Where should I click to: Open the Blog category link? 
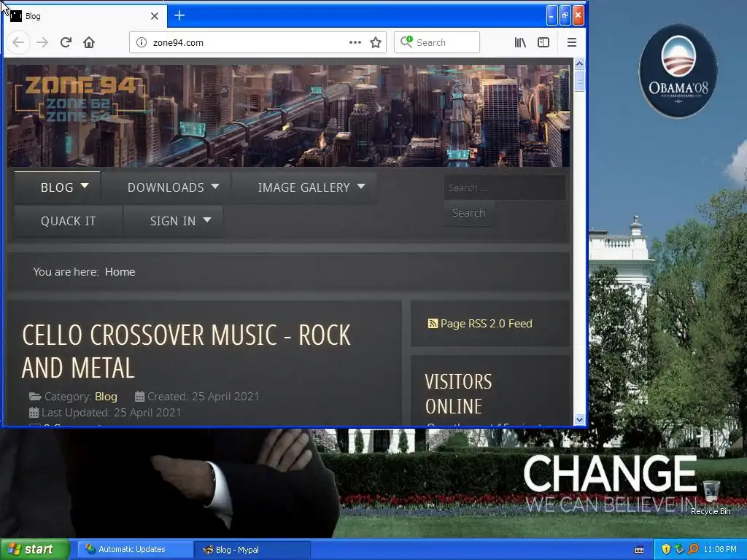click(106, 397)
